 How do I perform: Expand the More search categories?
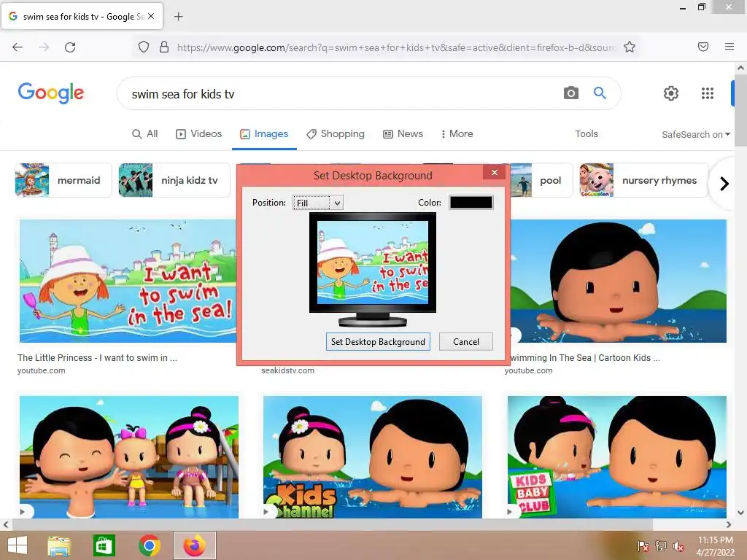pyautogui.click(x=457, y=134)
